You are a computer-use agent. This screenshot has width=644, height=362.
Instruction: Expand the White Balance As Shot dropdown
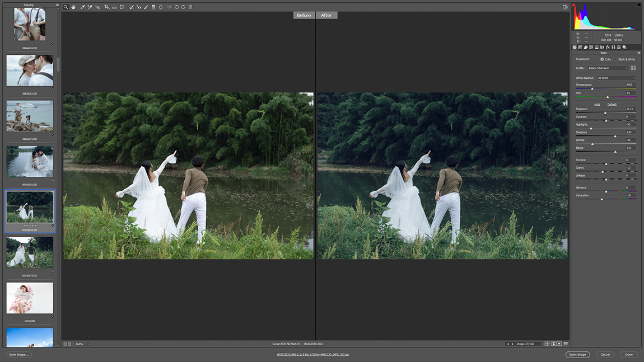tap(616, 78)
